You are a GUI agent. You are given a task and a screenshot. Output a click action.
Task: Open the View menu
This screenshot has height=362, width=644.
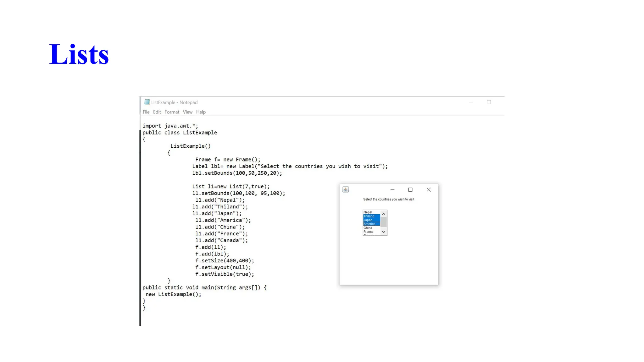pyautogui.click(x=187, y=112)
